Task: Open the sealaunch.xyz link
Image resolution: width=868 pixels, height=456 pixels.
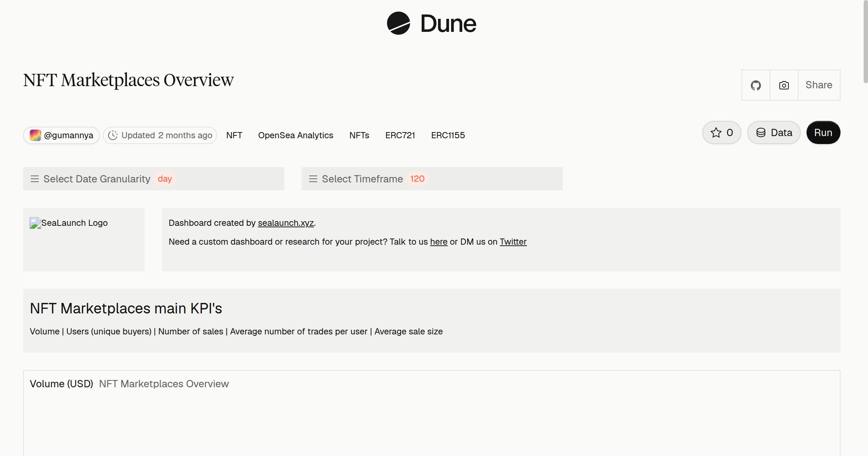Action: (x=286, y=223)
